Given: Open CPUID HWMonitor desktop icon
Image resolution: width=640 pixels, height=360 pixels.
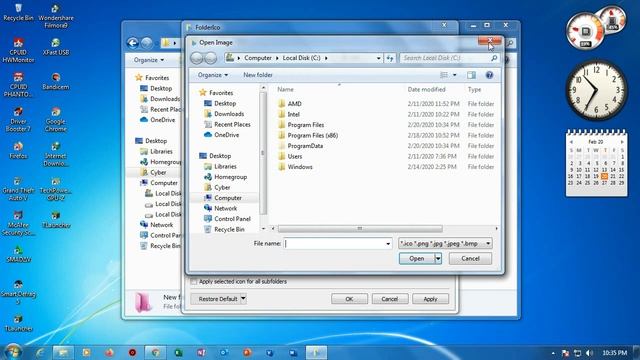Looking at the screenshot, I should click(x=18, y=50).
